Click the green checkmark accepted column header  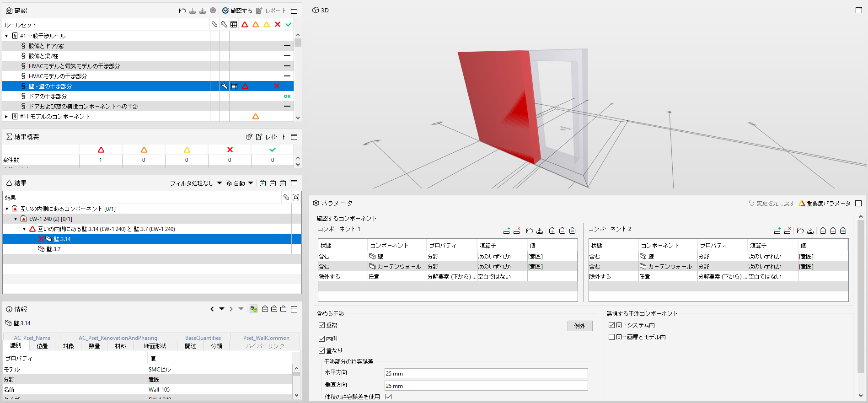click(289, 24)
